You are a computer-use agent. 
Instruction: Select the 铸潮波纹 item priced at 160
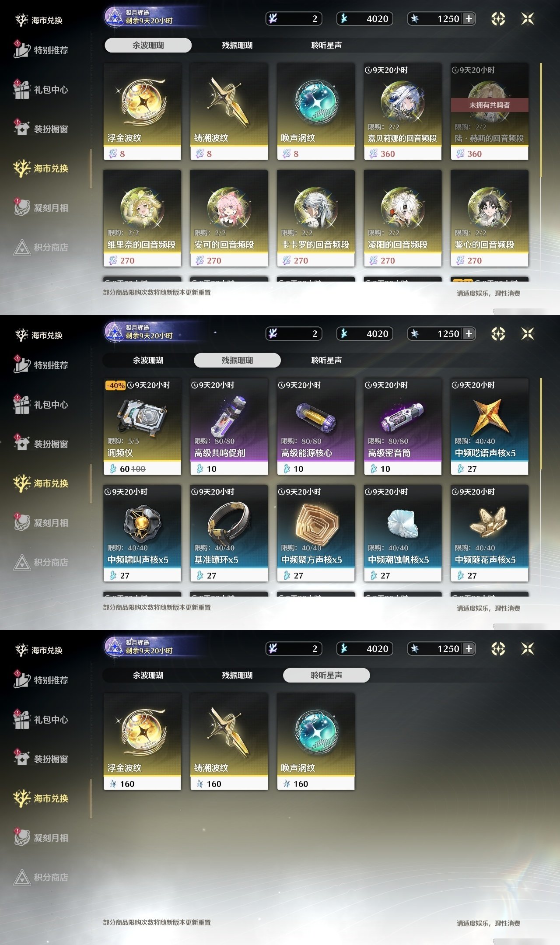(x=229, y=742)
